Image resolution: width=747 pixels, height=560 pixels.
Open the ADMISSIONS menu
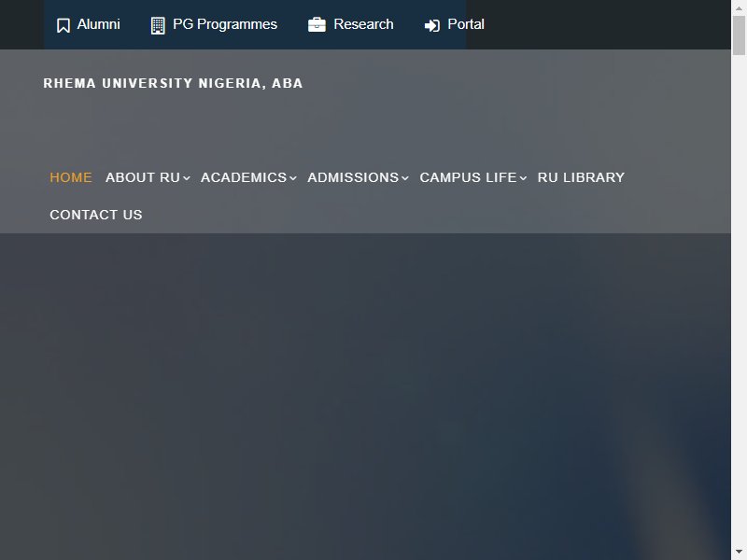pos(353,177)
